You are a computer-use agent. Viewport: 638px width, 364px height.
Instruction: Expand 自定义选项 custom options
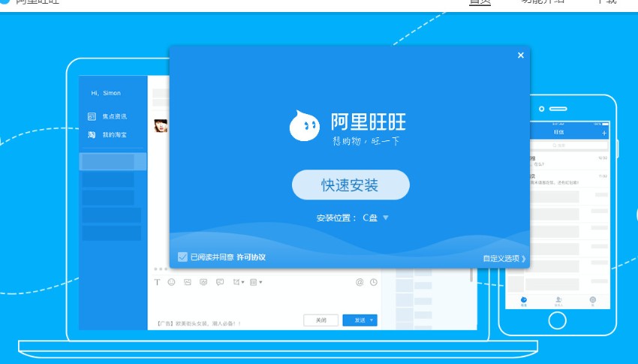(504, 258)
